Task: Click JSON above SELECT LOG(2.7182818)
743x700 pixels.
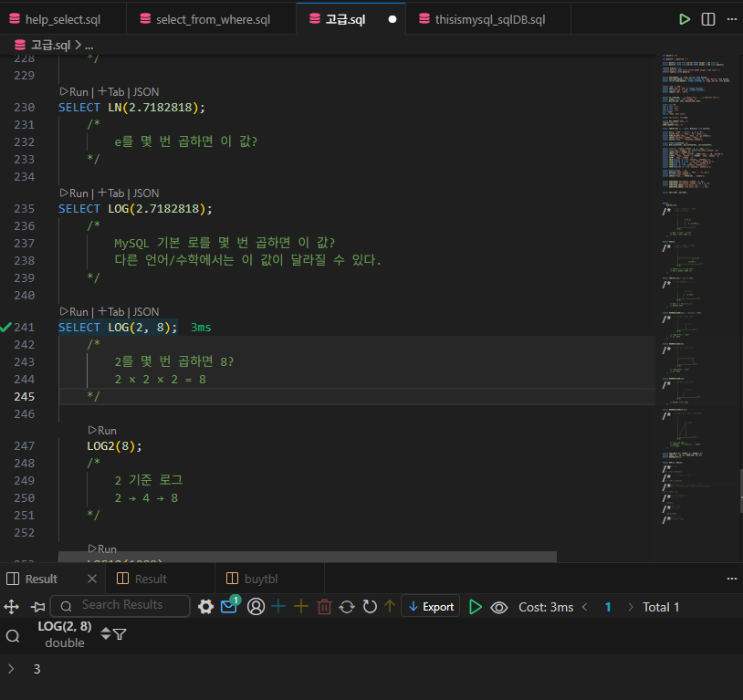Action: pyautogui.click(x=146, y=193)
